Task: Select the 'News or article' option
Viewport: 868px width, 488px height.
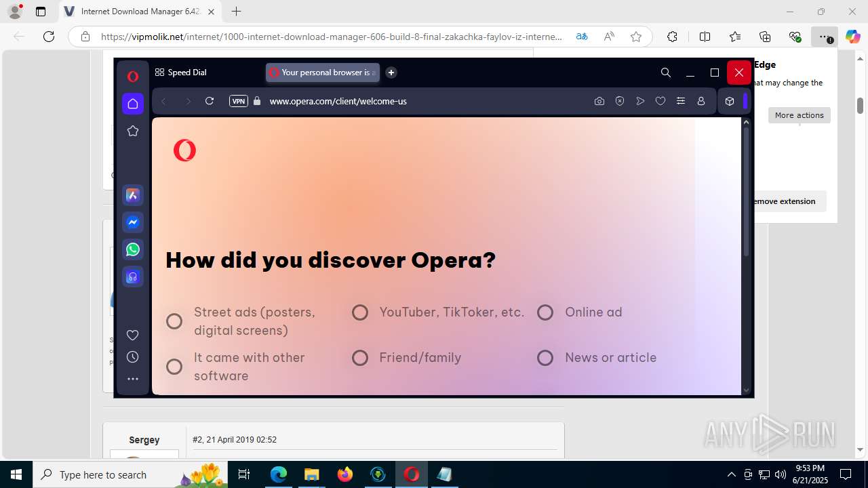Action: tap(545, 358)
